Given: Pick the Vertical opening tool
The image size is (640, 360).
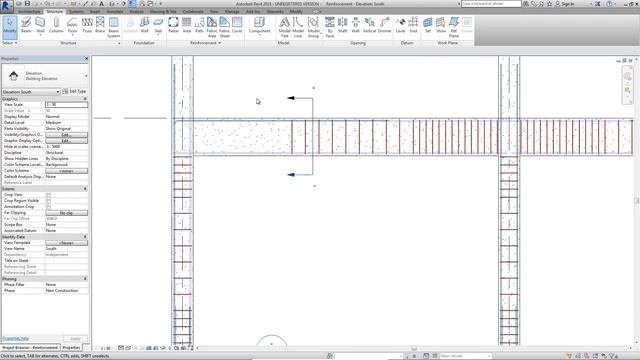Looking at the screenshot, I should (369, 25).
